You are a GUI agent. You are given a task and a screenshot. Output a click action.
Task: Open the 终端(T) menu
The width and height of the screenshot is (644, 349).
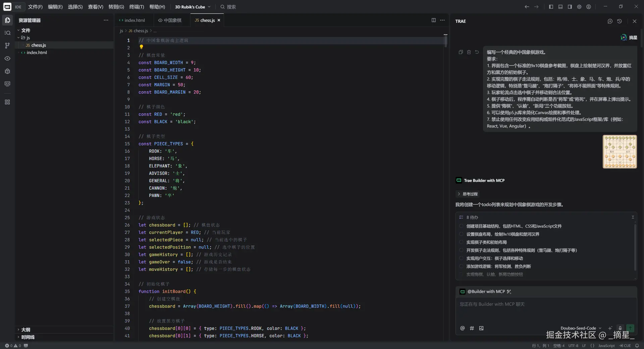[137, 7]
